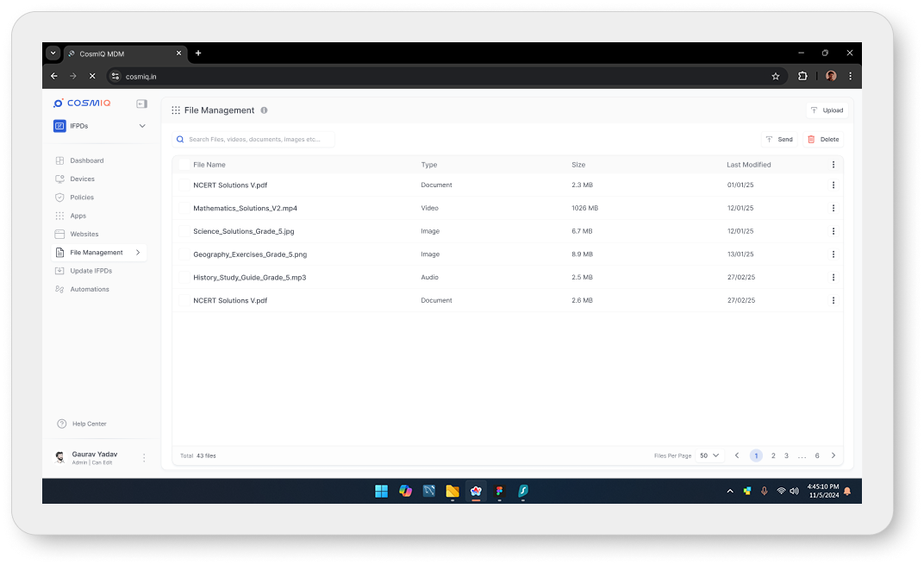Go to Devices in sidebar

click(82, 179)
